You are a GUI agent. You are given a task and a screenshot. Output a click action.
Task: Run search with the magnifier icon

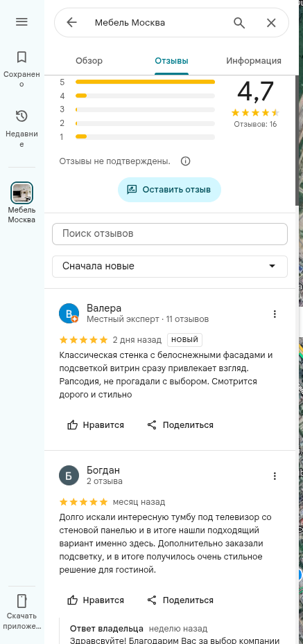click(239, 23)
